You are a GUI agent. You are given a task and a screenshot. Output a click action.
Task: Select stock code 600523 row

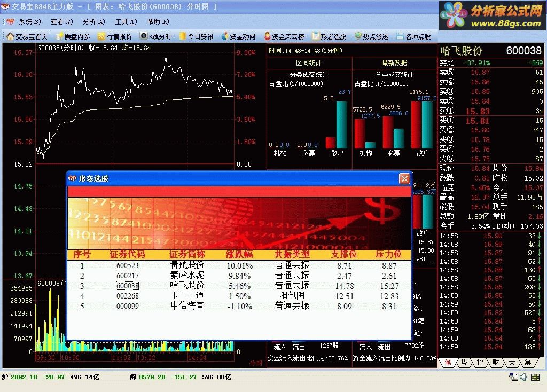click(239, 266)
